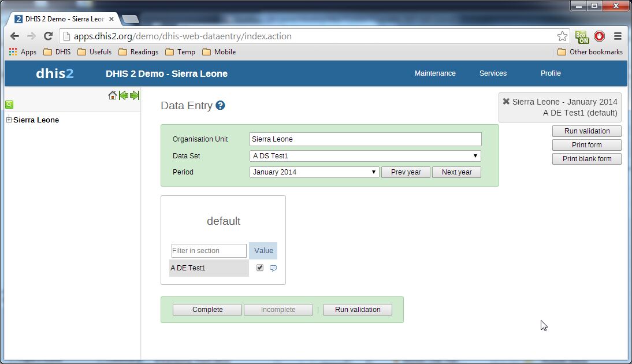The width and height of the screenshot is (632, 364).
Task: Open the Data Set dropdown
Action: coord(365,156)
